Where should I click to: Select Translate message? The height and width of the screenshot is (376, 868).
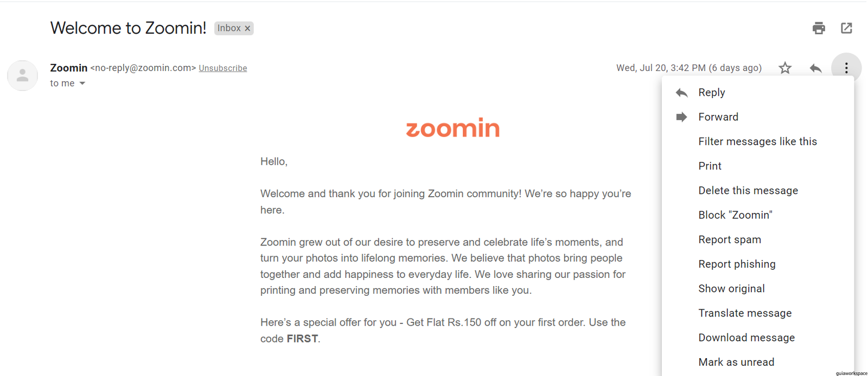tap(758, 313)
